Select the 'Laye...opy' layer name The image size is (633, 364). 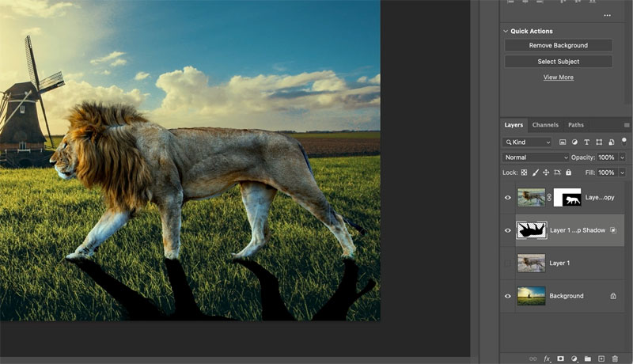point(600,197)
